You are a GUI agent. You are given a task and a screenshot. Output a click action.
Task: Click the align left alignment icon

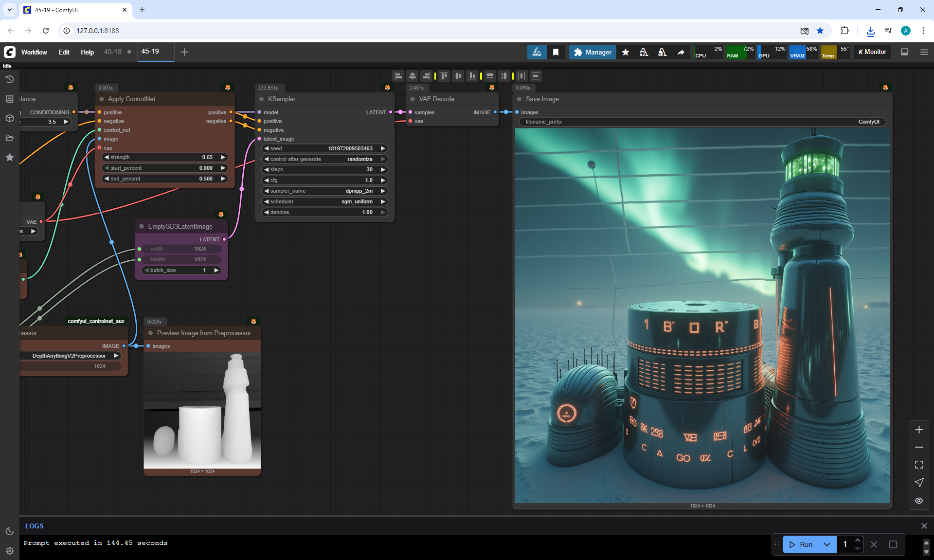pyautogui.click(x=398, y=76)
